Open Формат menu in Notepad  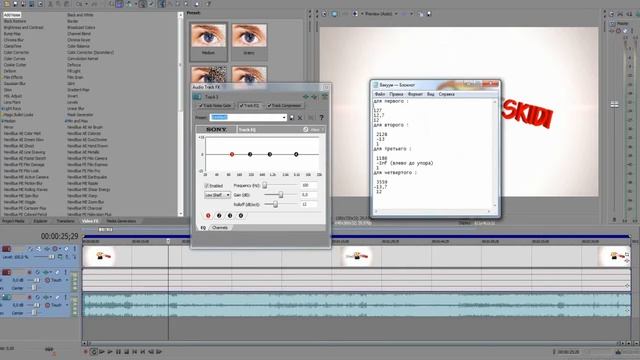[x=415, y=94]
